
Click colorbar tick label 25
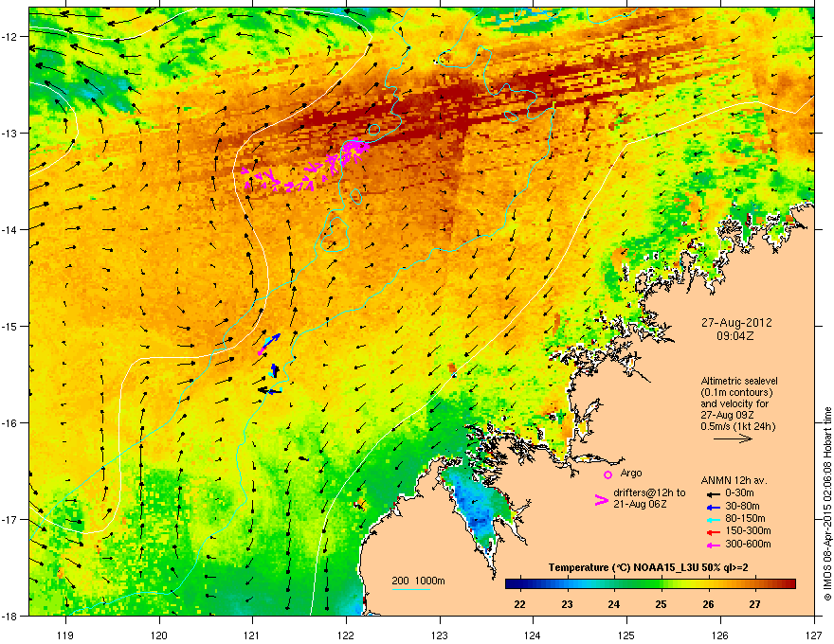tap(662, 604)
